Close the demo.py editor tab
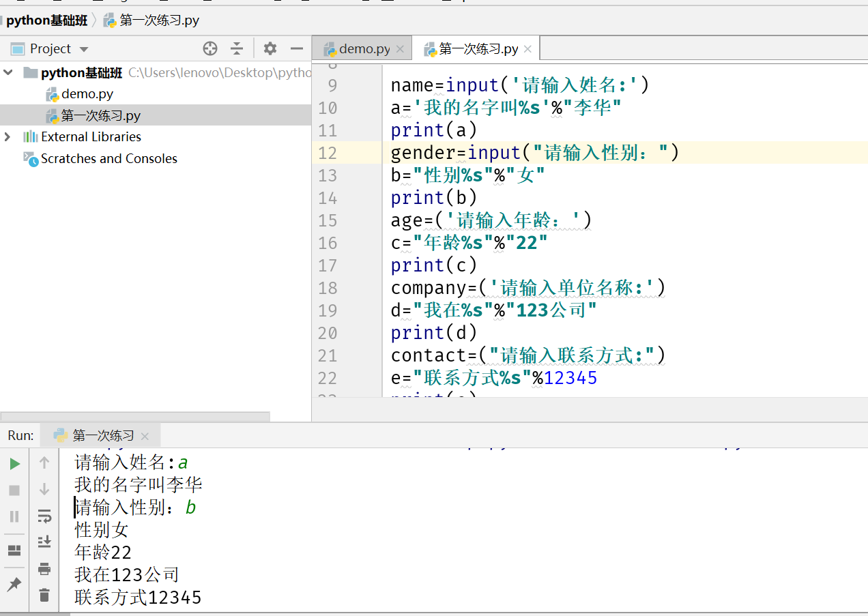Image resolution: width=868 pixels, height=616 pixels. (400, 49)
